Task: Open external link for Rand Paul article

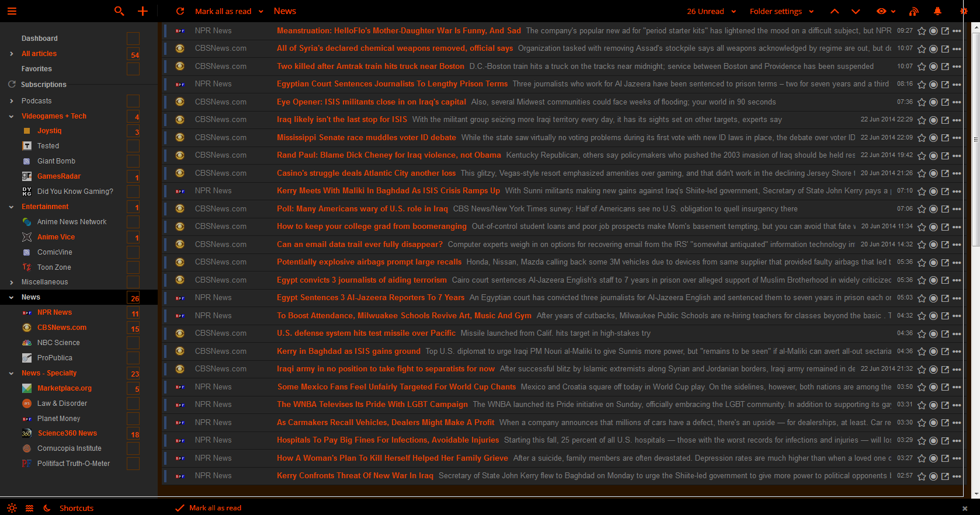Action: pyautogui.click(x=945, y=156)
